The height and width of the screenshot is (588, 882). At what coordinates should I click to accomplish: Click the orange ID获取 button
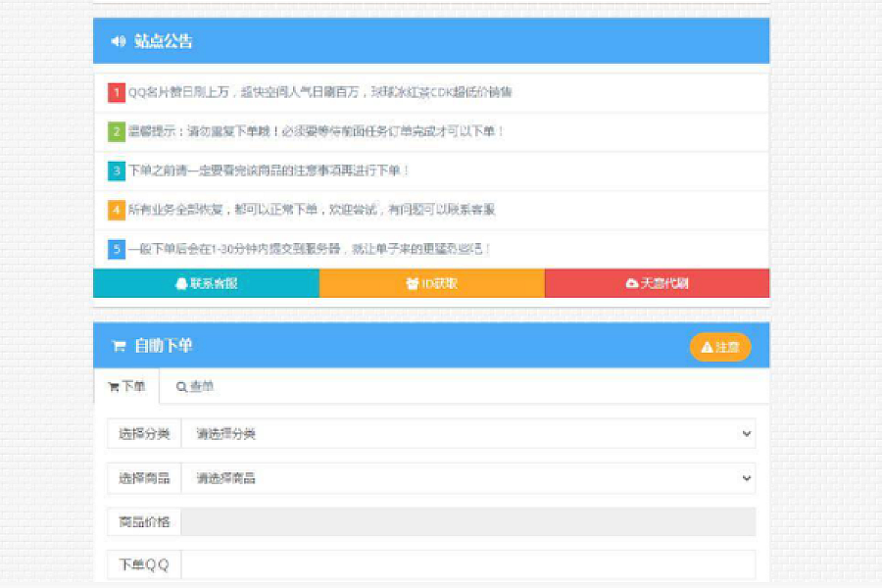(432, 283)
